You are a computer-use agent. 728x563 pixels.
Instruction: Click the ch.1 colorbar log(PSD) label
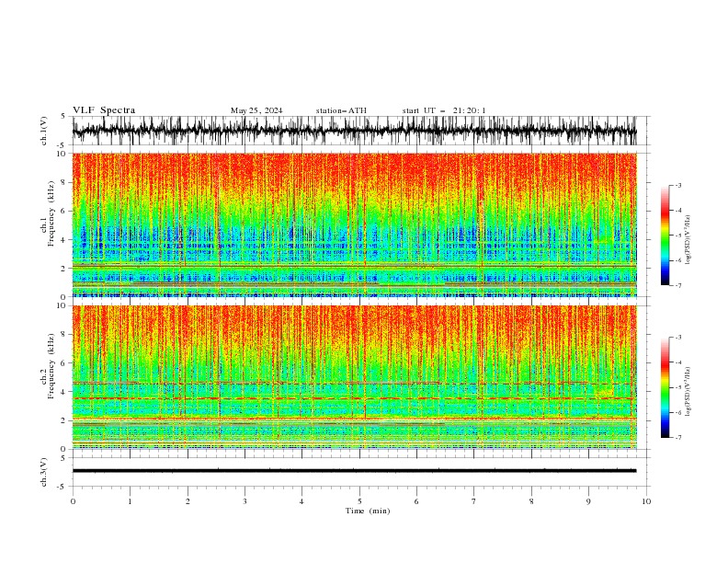688,240
